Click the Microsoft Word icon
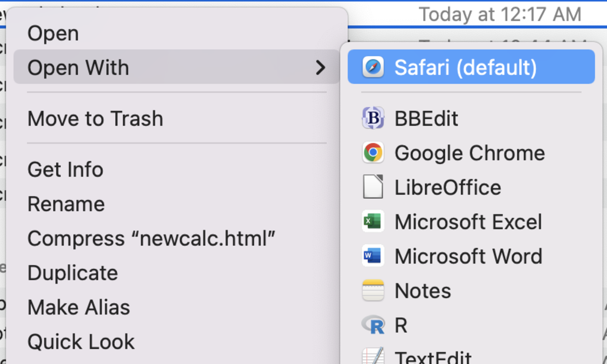 (x=373, y=256)
